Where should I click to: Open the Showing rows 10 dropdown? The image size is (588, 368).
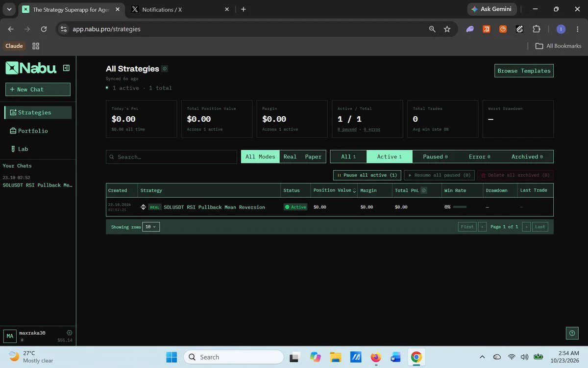tap(151, 227)
